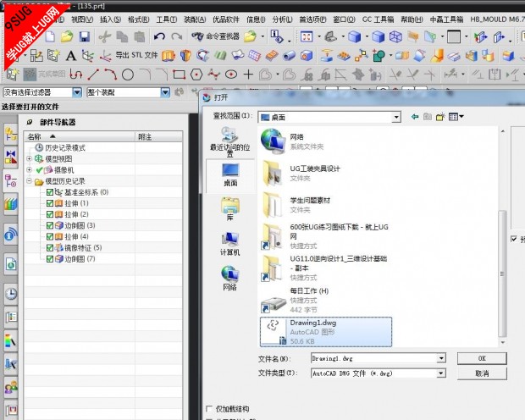Select the Circle sketch tool

(x=128, y=75)
